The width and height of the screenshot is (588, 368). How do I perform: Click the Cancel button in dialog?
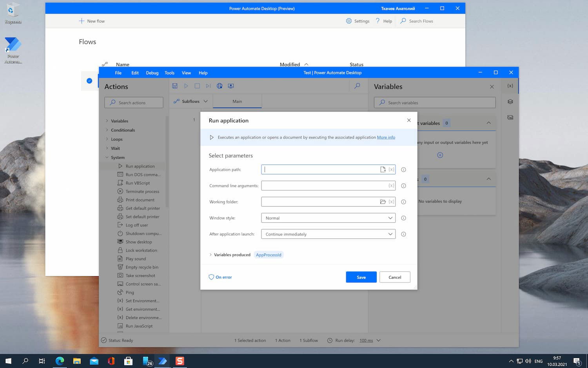395,277
